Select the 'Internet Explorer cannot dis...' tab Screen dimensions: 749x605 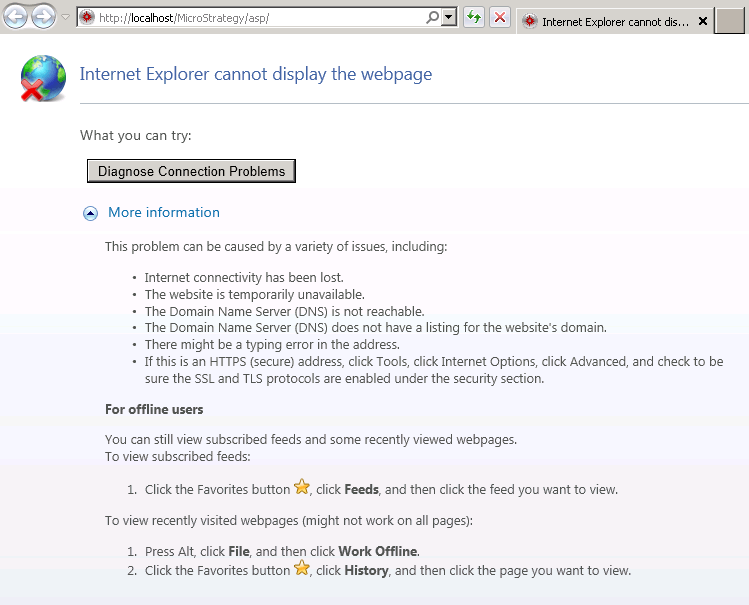pos(610,21)
